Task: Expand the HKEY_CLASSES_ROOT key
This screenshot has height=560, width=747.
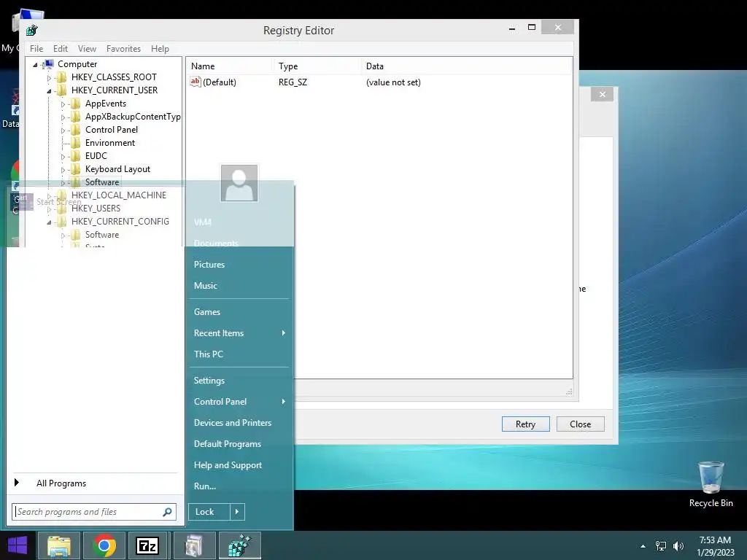Action: click(x=49, y=77)
